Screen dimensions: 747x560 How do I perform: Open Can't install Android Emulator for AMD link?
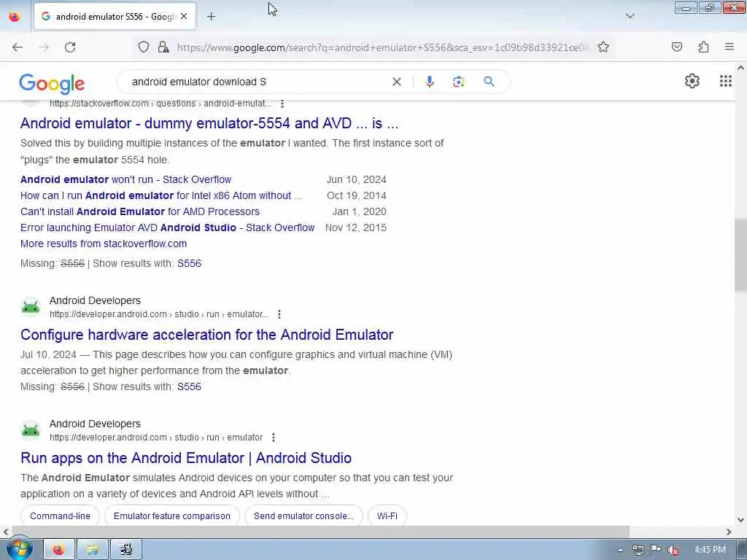140,211
